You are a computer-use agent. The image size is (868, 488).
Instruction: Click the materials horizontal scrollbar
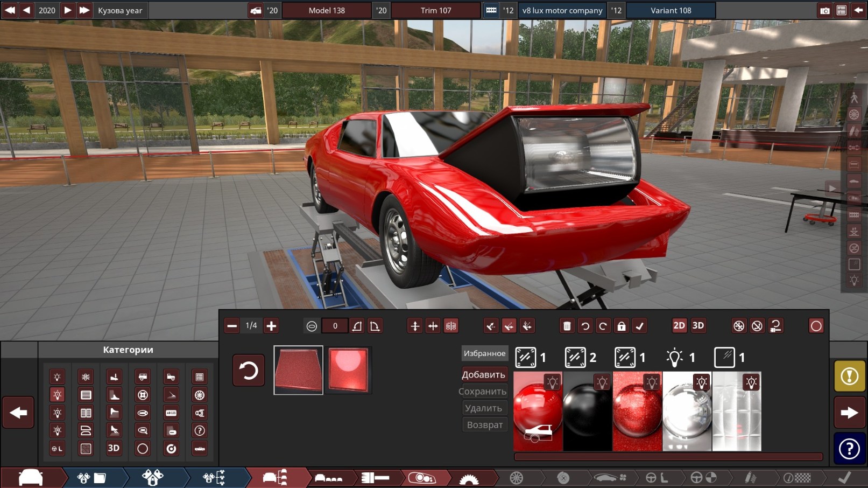coord(668,457)
